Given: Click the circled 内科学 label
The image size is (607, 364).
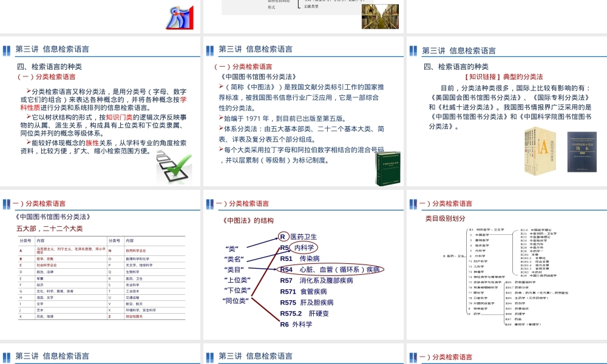Looking at the screenshot, I should [x=303, y=248].
